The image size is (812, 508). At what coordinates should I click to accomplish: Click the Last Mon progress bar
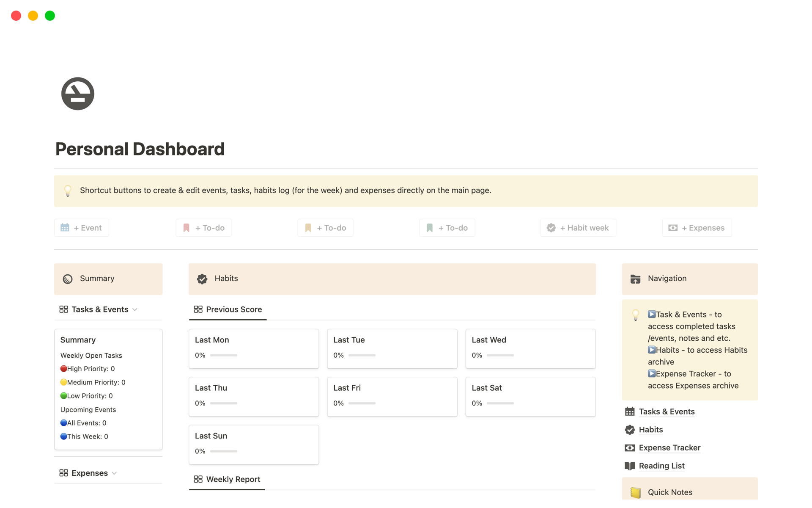(224, 355)
